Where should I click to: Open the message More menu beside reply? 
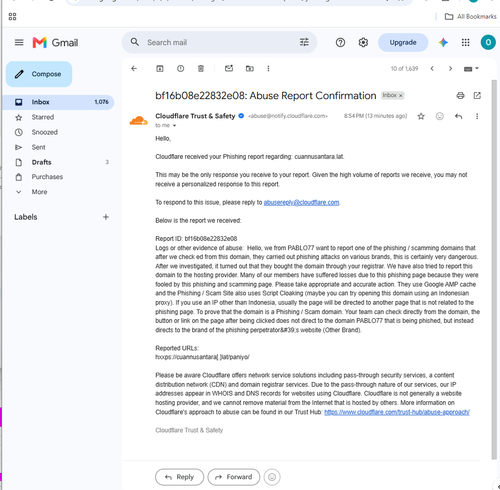pyautogui.click(x=477, y=116)
